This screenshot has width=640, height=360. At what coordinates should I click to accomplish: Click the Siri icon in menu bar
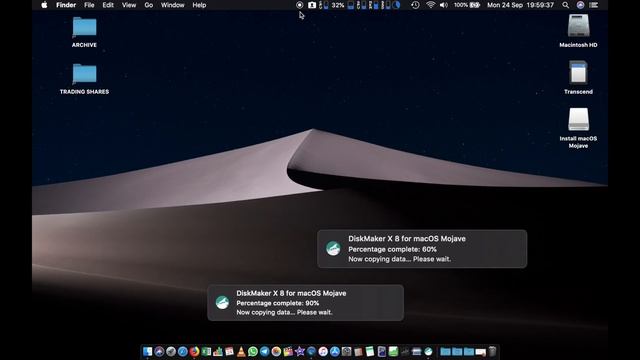(580, 5)
